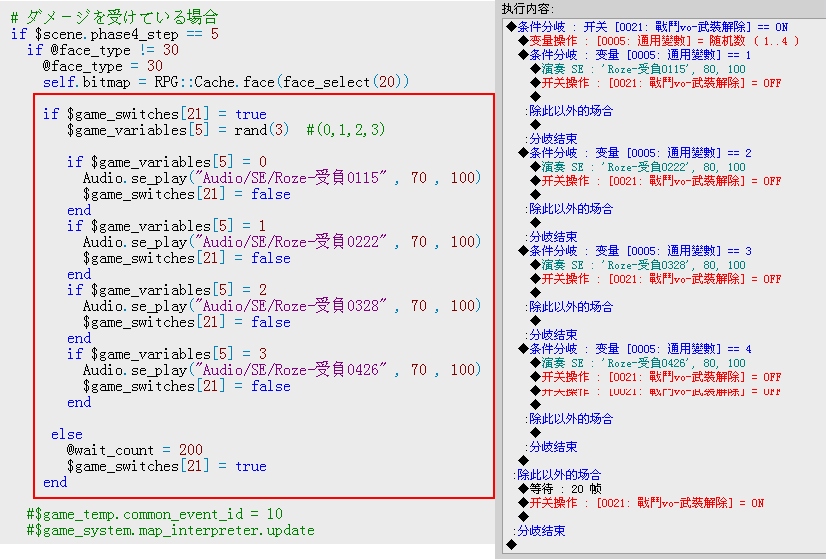Click the assignment line '@face_type = 30'
This screenshot has height=559, width=826.
(x=103, y=66)
